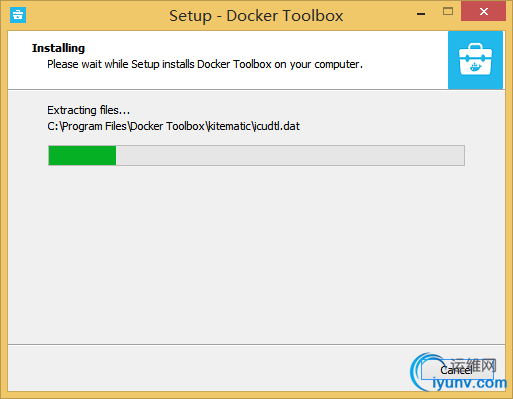This screenshot has width=513, height=399.
Task: Cancel the Docker Toolbox installation
Action: tap(456, 370)
